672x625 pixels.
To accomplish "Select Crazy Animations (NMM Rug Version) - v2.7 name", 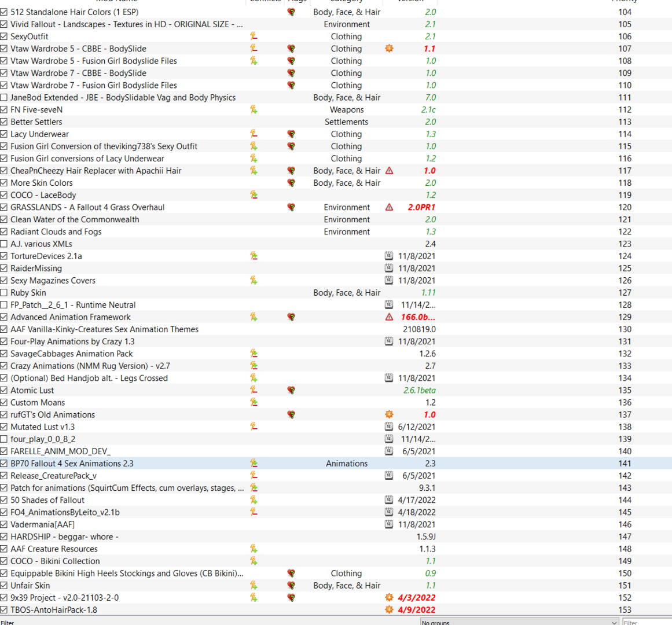I will click(x=90, y=366).
